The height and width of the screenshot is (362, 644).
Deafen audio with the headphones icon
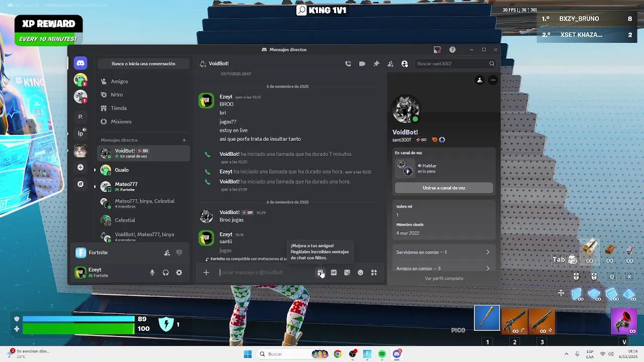pos(166,273)
